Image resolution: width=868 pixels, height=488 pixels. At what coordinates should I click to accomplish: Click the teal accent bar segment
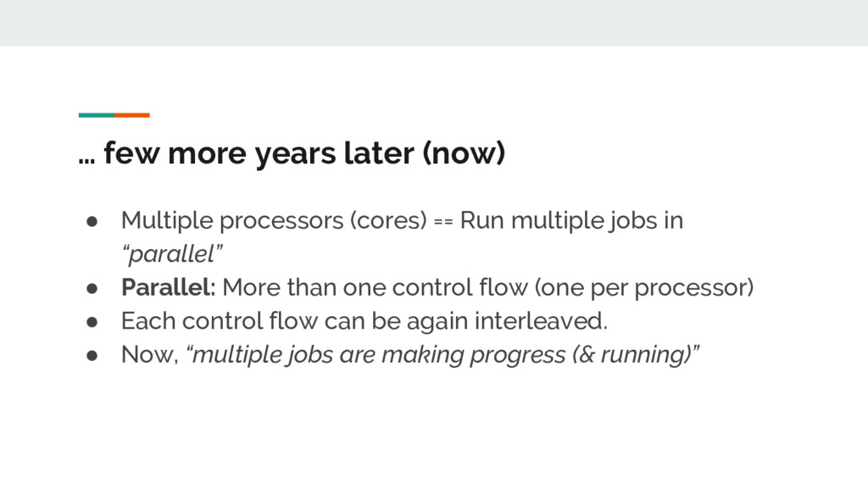coord(96,114)
